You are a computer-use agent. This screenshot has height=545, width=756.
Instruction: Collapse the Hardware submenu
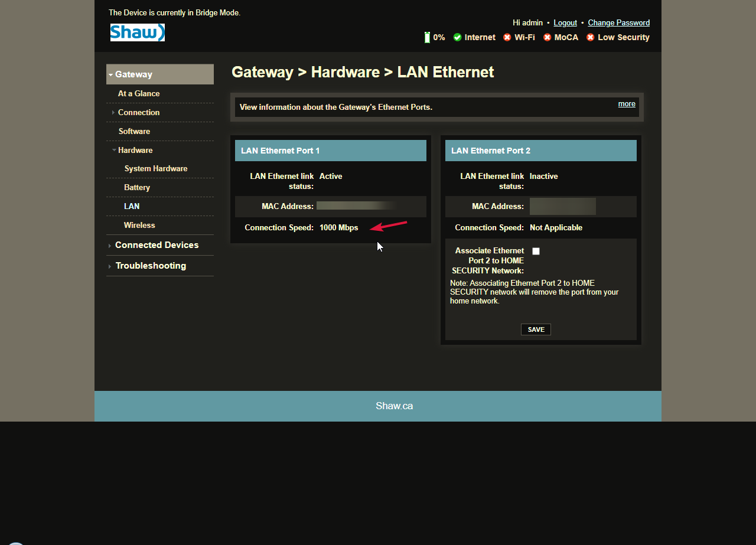coord(135,150)
